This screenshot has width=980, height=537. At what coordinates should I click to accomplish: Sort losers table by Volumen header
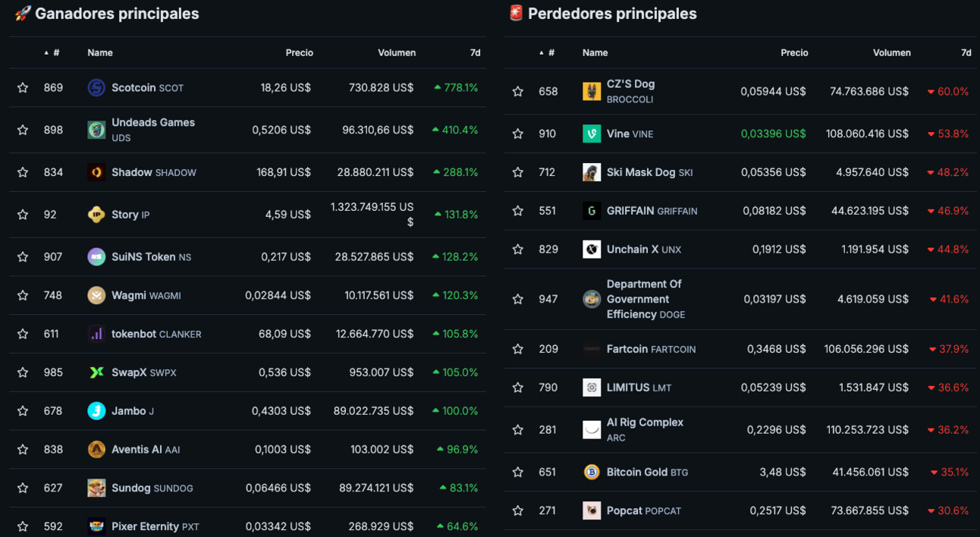coord(892,52)
